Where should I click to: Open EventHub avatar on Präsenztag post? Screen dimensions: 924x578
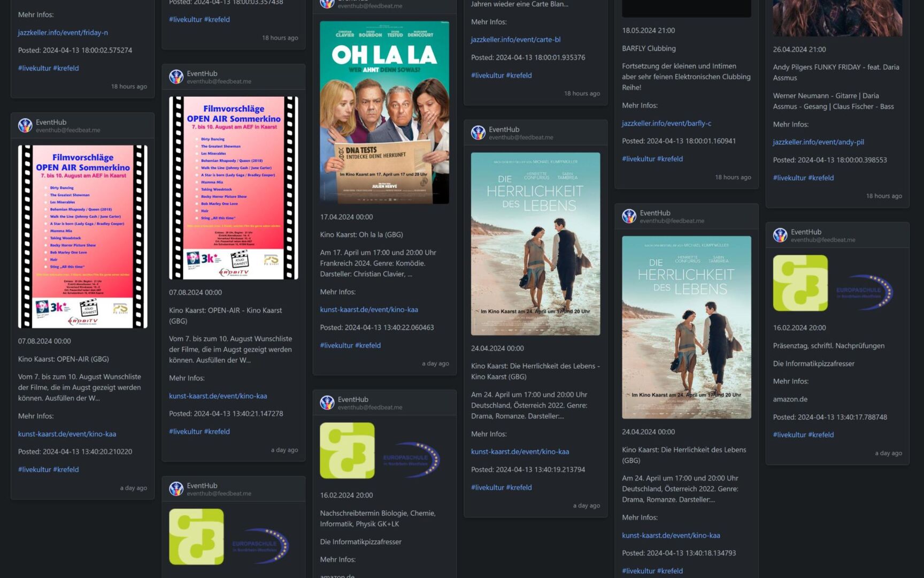point(780,235)
